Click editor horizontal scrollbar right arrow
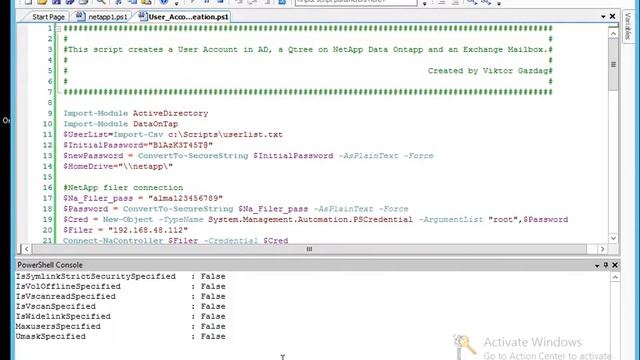The height and width of the screenshot is (360, 640). [602, 249]
